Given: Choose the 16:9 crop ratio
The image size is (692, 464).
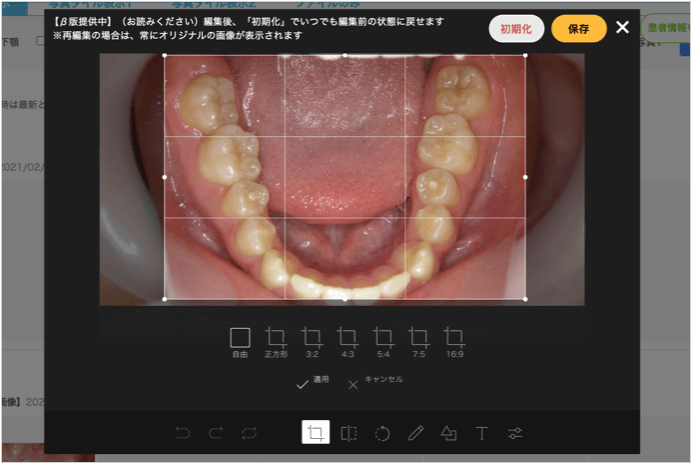Looking at the screenshot, I should [x=455, y=341].
